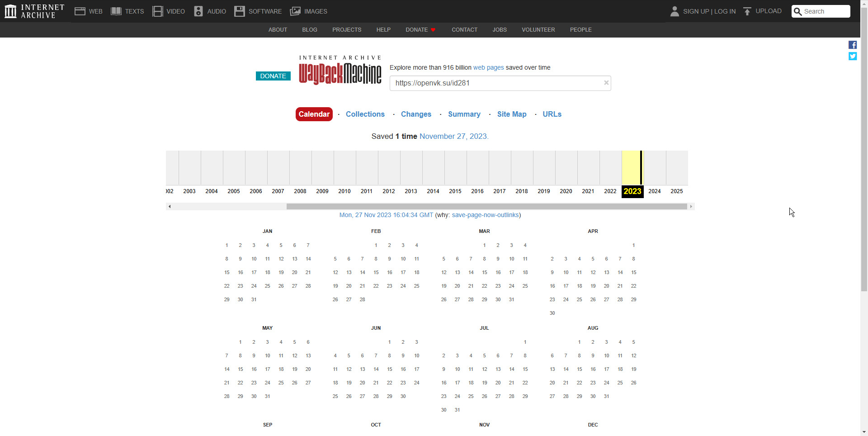The width and height of the screenshot is (868, 436).
Task: Switch to the Summary tab
Action: (x=464, y=114)
